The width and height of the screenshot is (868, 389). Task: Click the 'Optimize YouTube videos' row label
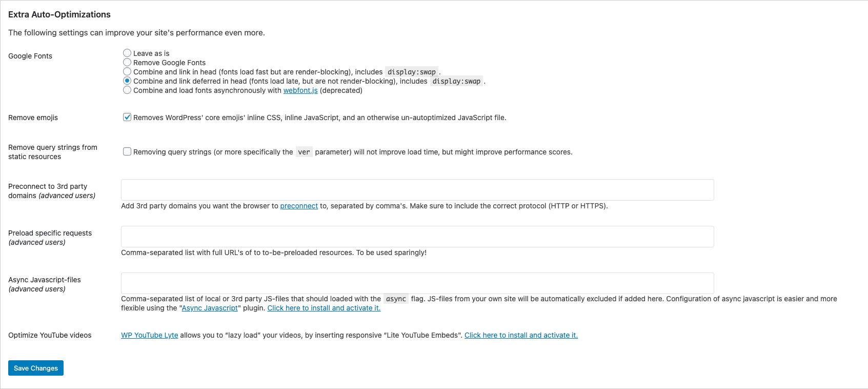tap(50, 335)
